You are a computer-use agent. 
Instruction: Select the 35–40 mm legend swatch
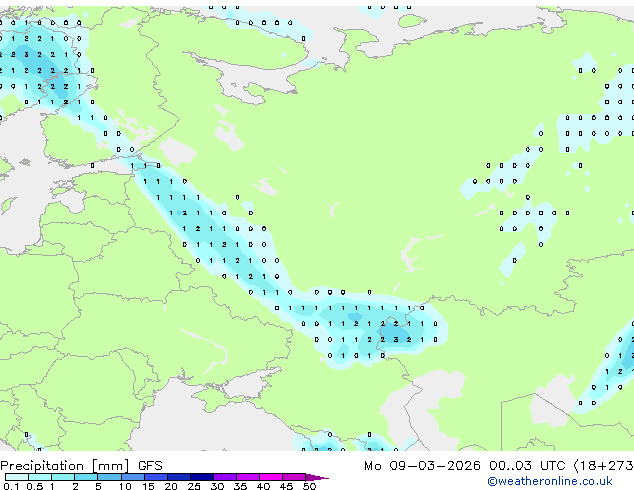[x=247, y=477]
